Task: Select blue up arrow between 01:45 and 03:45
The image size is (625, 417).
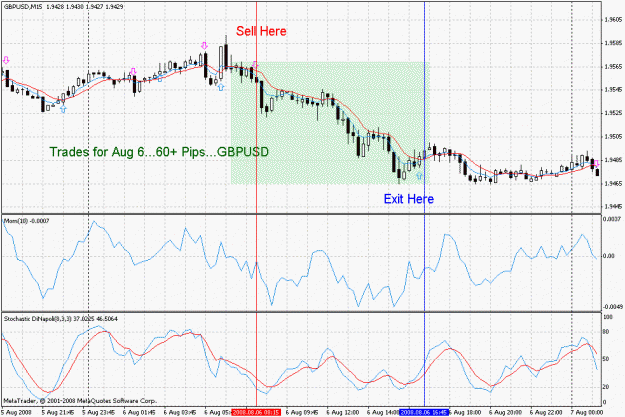Action: (x=160, y=78)
